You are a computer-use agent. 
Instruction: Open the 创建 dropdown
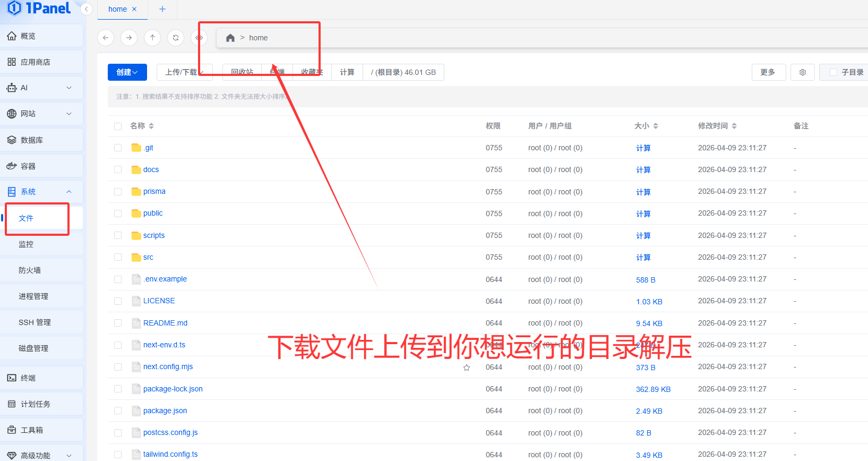[x=127, y=72]
